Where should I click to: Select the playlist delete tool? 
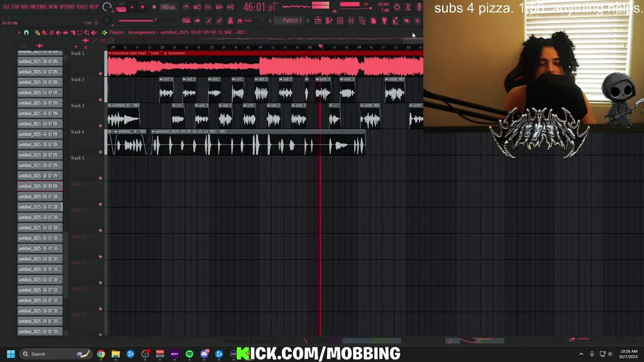tap(51, 33)
